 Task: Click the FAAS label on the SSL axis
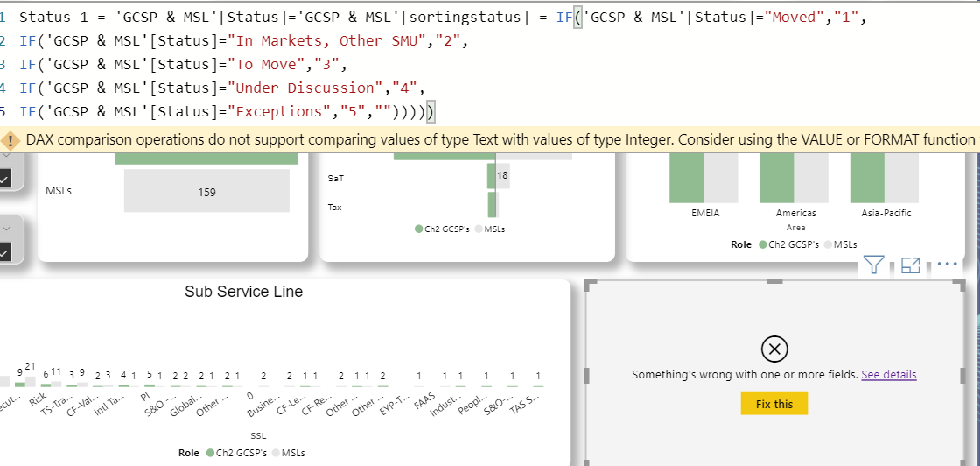point(426,400)
